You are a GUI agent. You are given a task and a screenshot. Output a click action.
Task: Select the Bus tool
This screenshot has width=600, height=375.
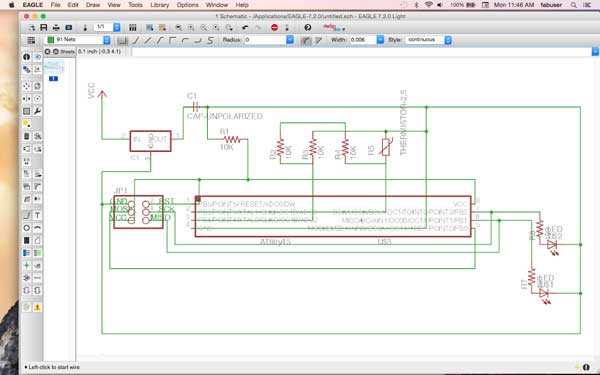[x=26, y=253]
